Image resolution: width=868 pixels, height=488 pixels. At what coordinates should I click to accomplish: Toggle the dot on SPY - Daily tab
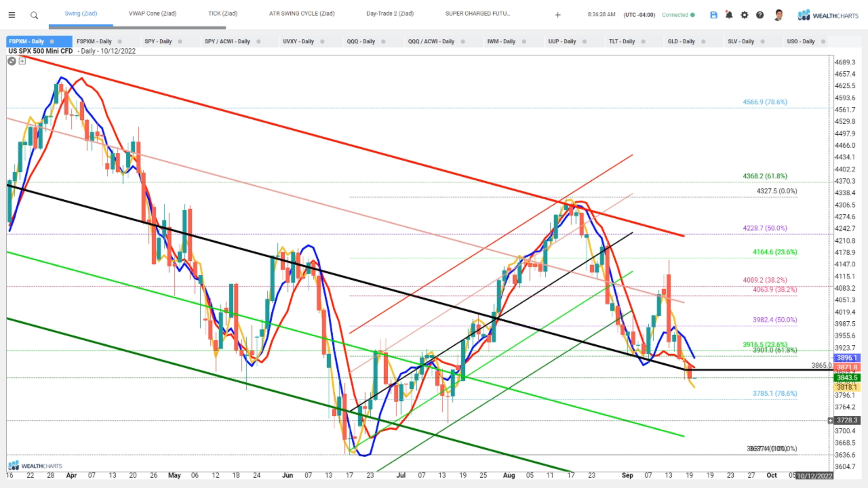click(180, 42)
